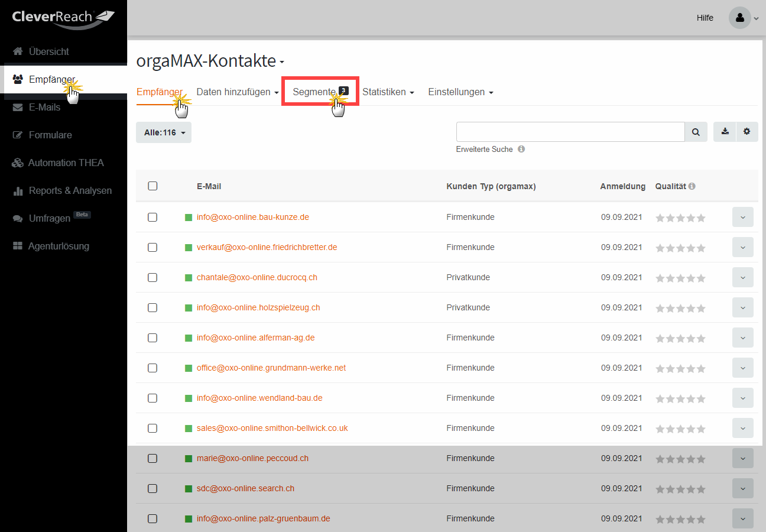
Task: Expand the Statistiken menu
Action: coord(388,92)
